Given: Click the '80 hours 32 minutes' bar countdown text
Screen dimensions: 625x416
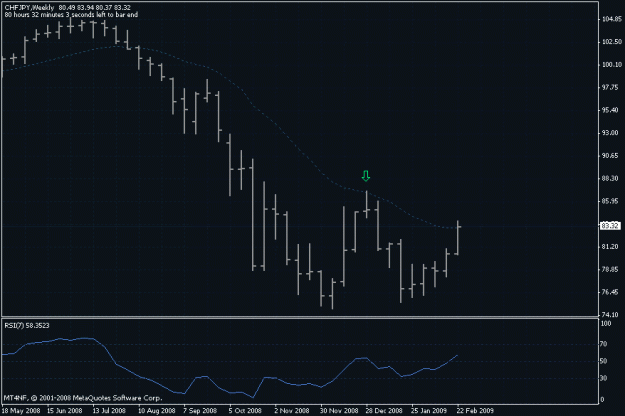Looking at the screenshot, I should [71, 15].
